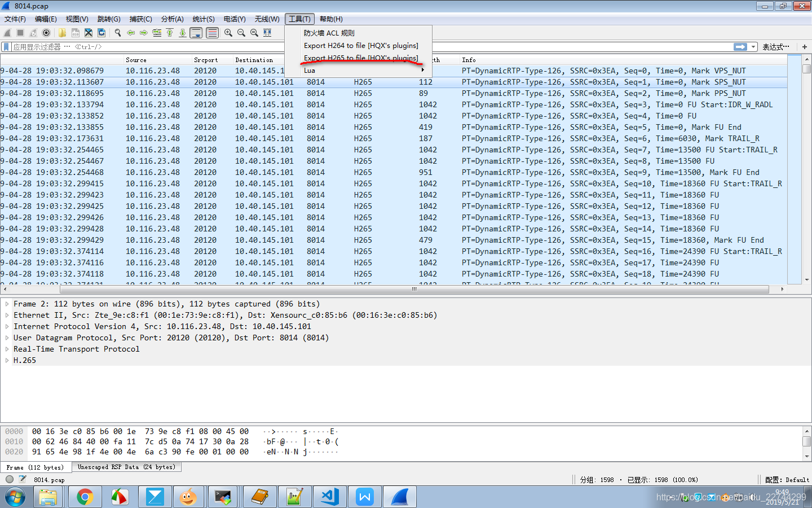Switch to Wireshark taskbar button
This screenshot has height=508, width=812.
tap(400, 497)
